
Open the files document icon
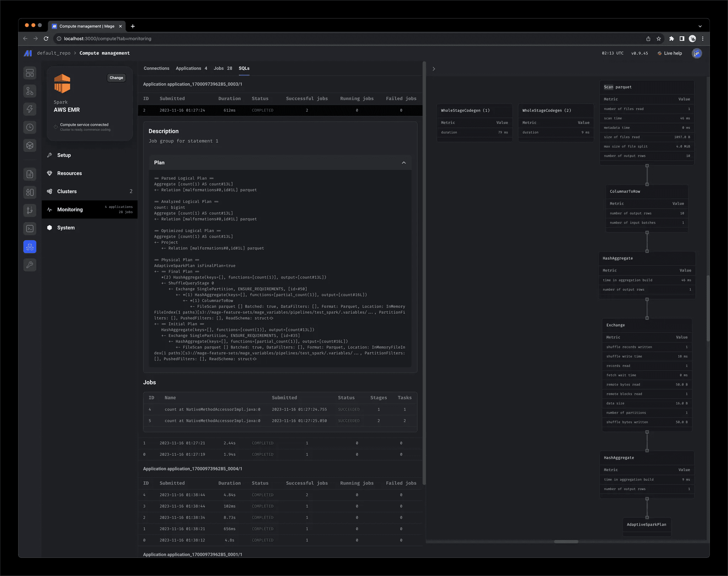(x=30, y=174)
